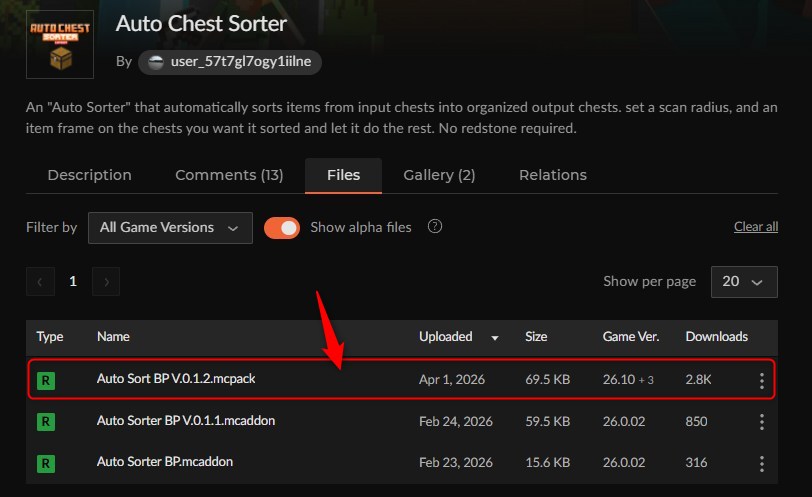Click the help question mark beside Show alpha files
812x497 pixels.
[435, 226]
